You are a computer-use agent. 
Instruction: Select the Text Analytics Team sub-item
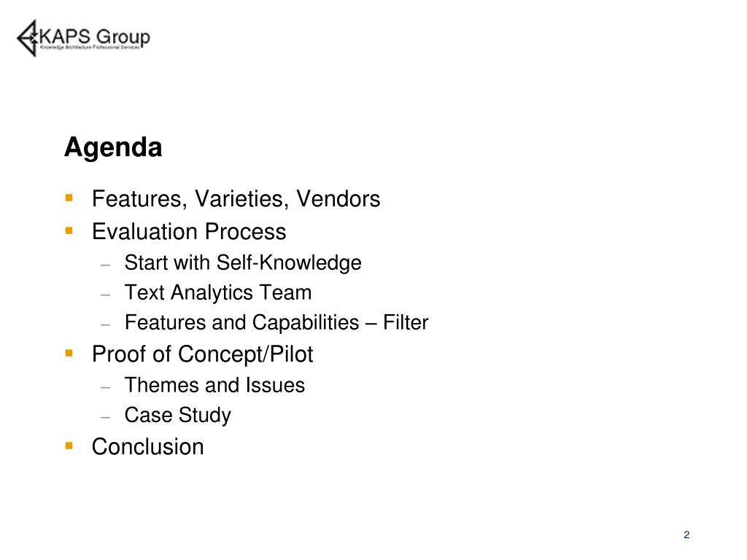(x=218, y=292)
